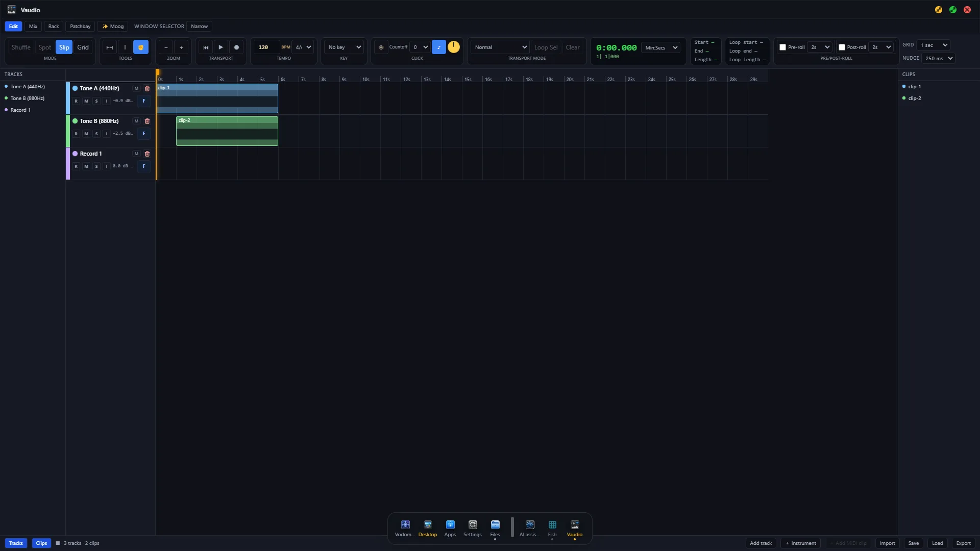Click the small M button beside Tone A name
Screen dimensions: 980x551
point(136,89)
